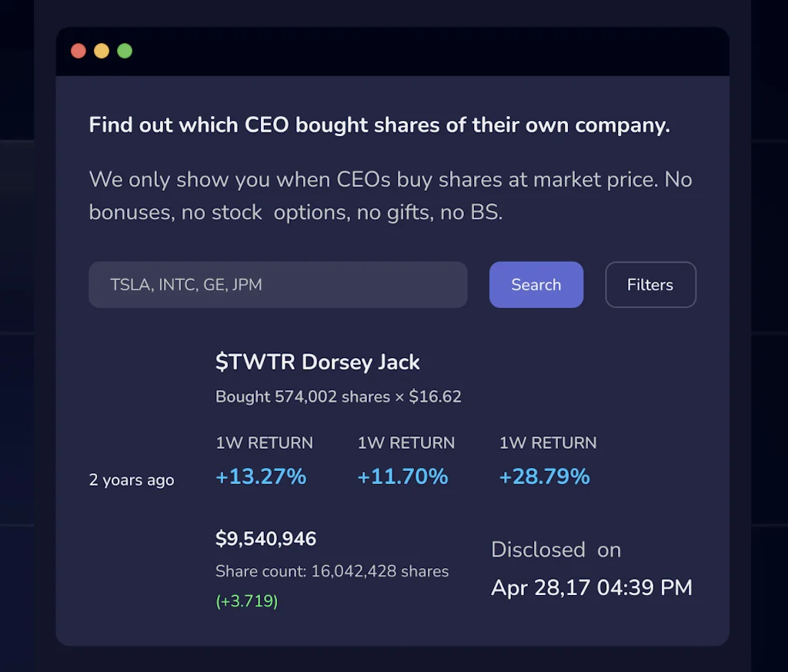Click the 'Bought 574,002 shares' details line
Image resolution: width=788 pixels, height=672 pixels.
[338, 396]
